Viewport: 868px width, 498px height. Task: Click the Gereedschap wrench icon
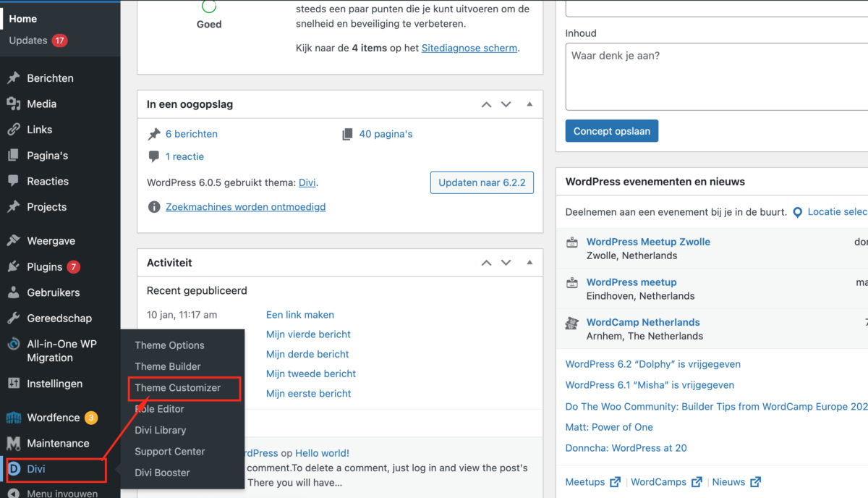click(x=13, y=318)
